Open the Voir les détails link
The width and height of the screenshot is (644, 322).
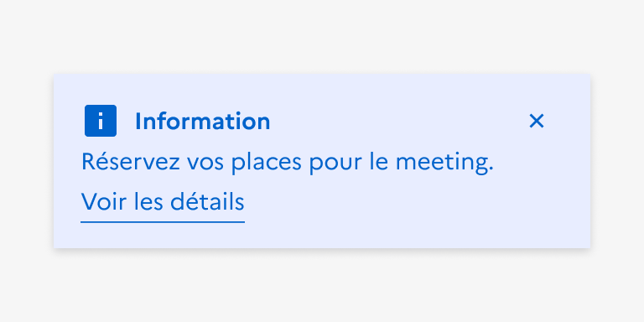[163, 201]
